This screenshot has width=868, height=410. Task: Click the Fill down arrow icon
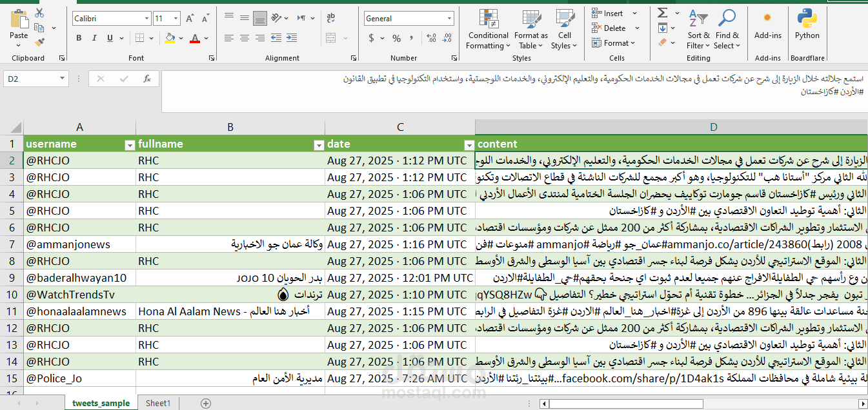click(x=662, y=28)
